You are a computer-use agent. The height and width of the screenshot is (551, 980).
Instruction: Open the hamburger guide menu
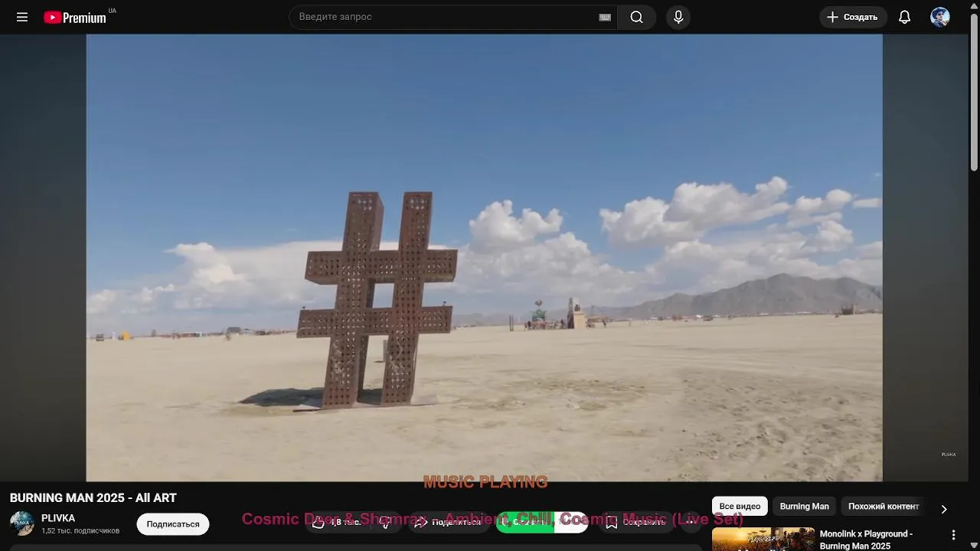pos(22,17)
